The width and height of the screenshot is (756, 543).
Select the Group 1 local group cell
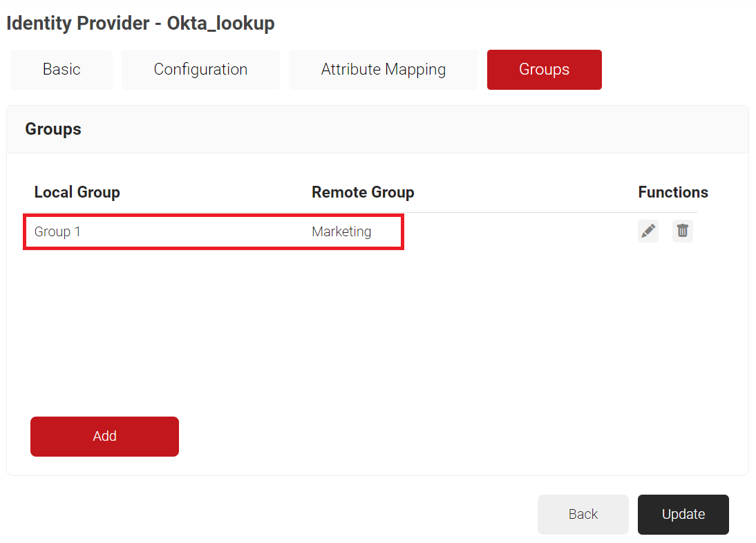tap(58, 232)
